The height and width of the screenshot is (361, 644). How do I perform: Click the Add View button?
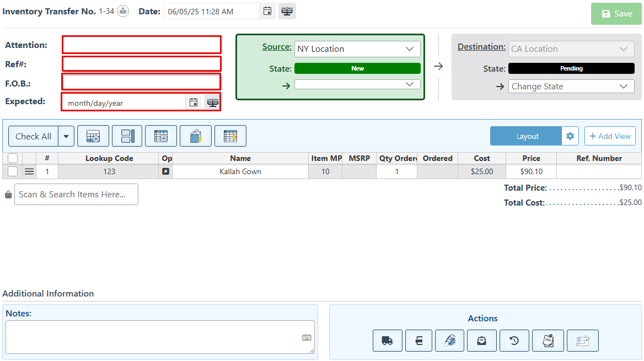[610, 136]
